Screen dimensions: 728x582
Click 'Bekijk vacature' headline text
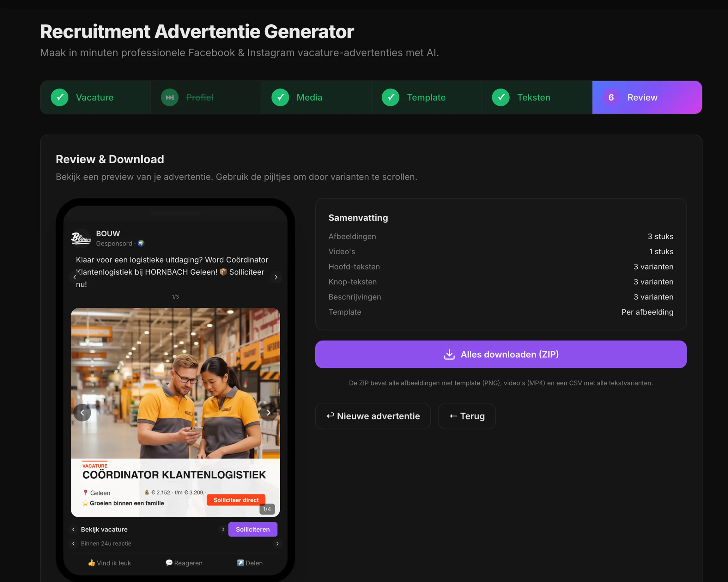[x=104, y=529]
